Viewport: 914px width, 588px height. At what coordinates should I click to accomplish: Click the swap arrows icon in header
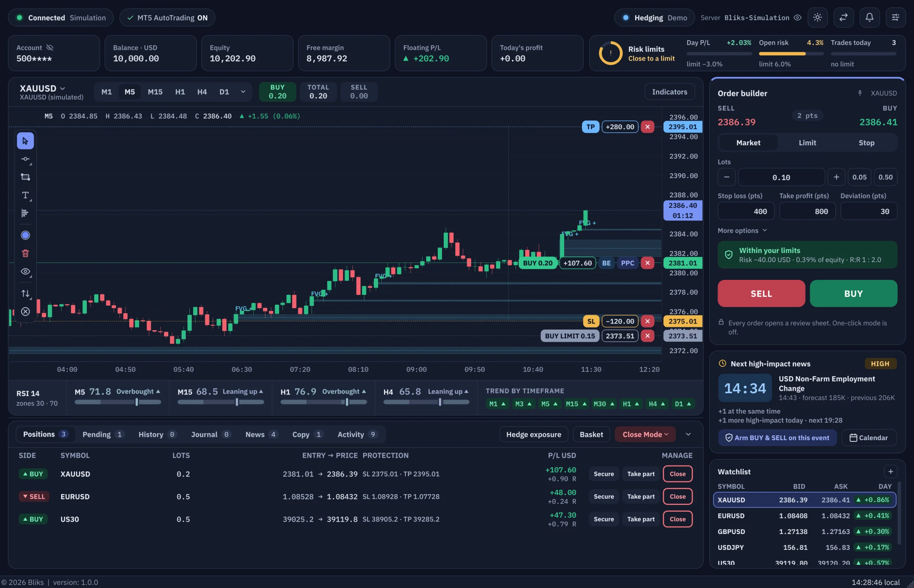tap(843, 17)
